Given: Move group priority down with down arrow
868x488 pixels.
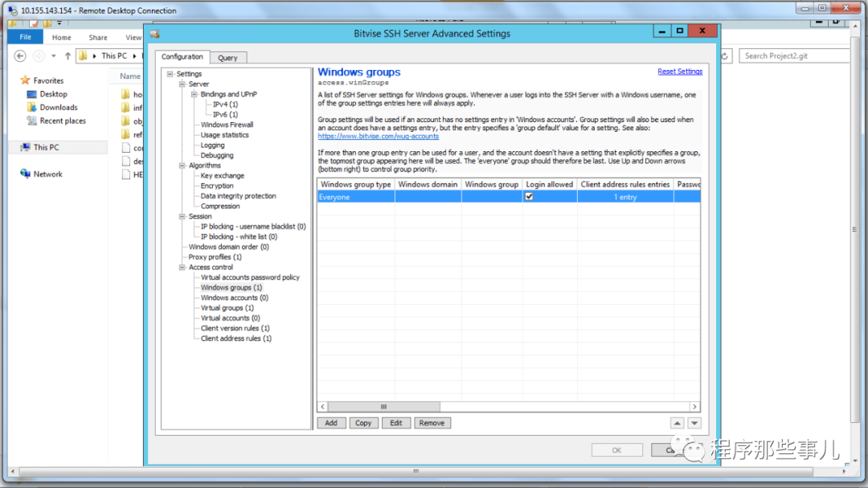Looking at the screenshot, I should click(694, 423).
